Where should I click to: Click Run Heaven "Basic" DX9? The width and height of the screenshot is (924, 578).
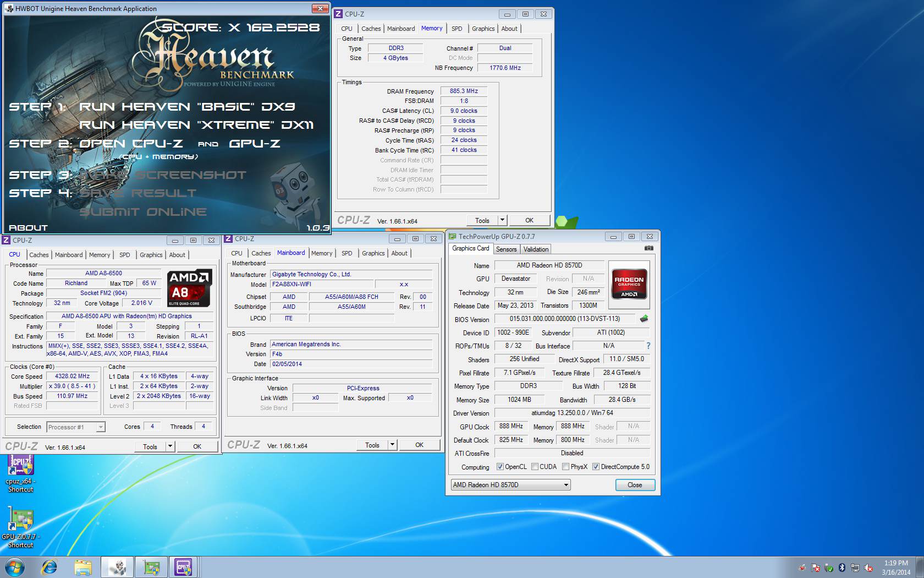coord(187,107)
